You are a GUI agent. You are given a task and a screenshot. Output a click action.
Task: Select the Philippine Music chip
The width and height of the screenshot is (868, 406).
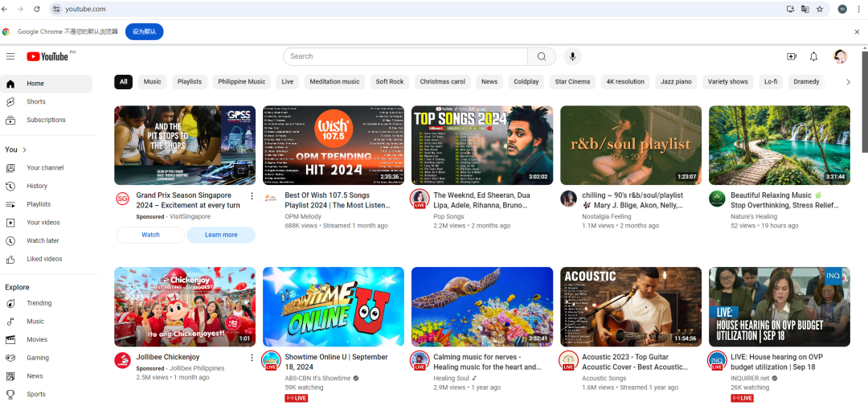click(241, 82)
